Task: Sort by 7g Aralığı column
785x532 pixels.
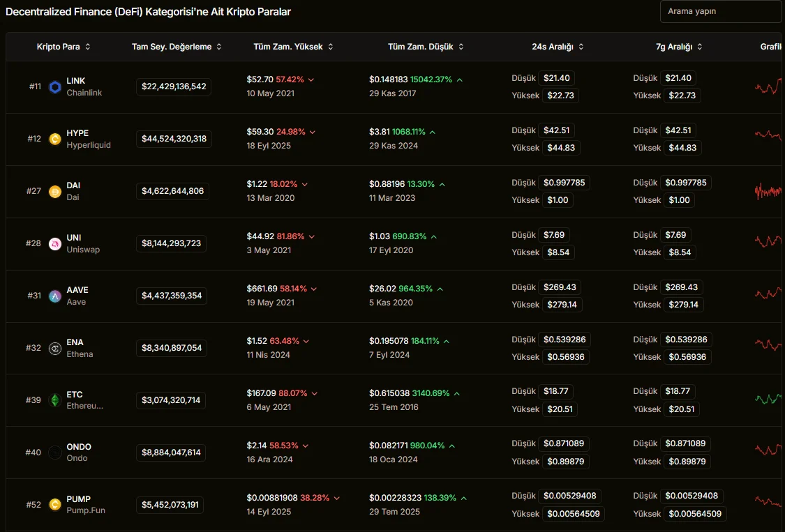Action: coord(679,47)
